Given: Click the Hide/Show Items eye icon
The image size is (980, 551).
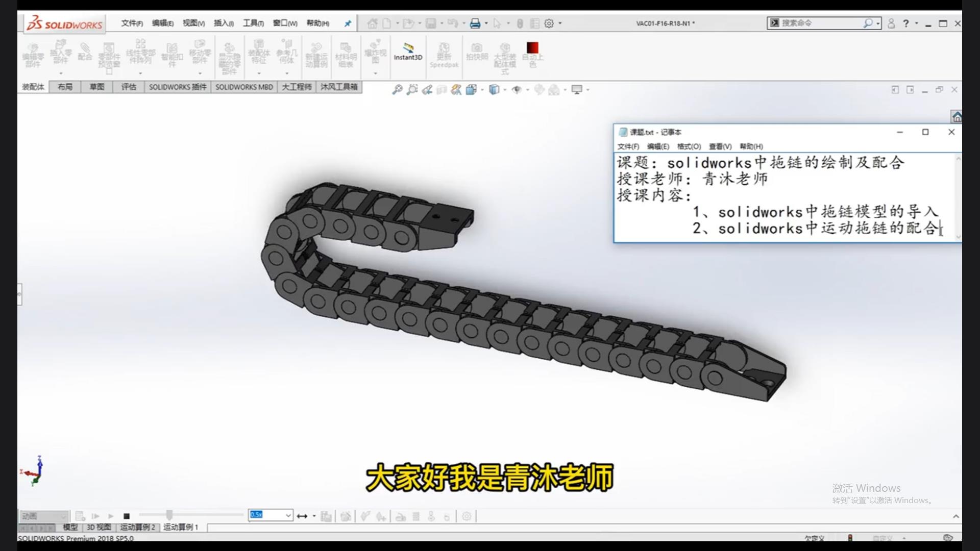Looking at the screenshot, I should pyautogui.click(x=517, y=90).
